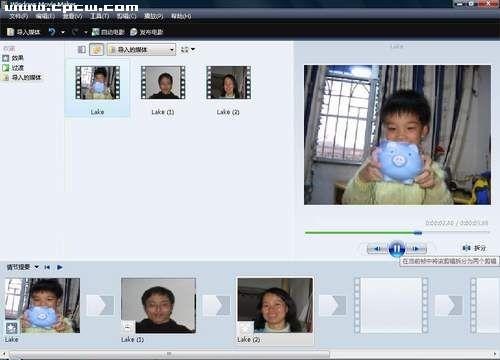This screenshot has width=500, height=360.
Task: Click the storyboard horizontal scrollbar thumb
Action: (169, 354)
